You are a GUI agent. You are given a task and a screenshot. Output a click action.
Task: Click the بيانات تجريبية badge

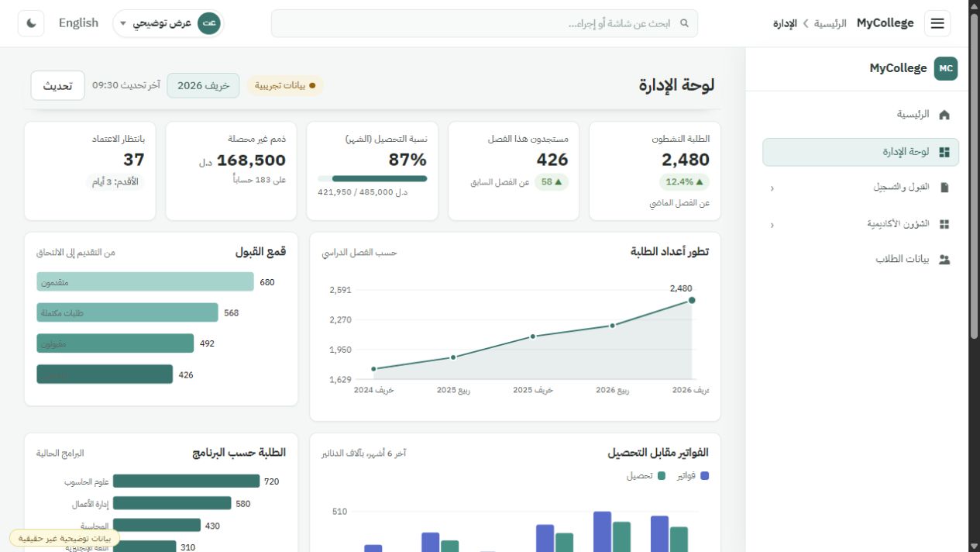click(285, 85)
